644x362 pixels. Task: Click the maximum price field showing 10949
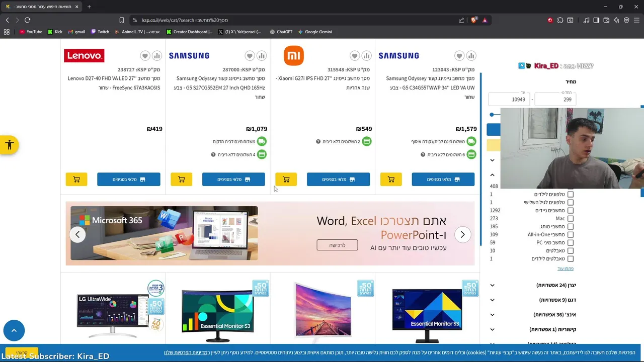pyautogui.click(x=509, y=99)
